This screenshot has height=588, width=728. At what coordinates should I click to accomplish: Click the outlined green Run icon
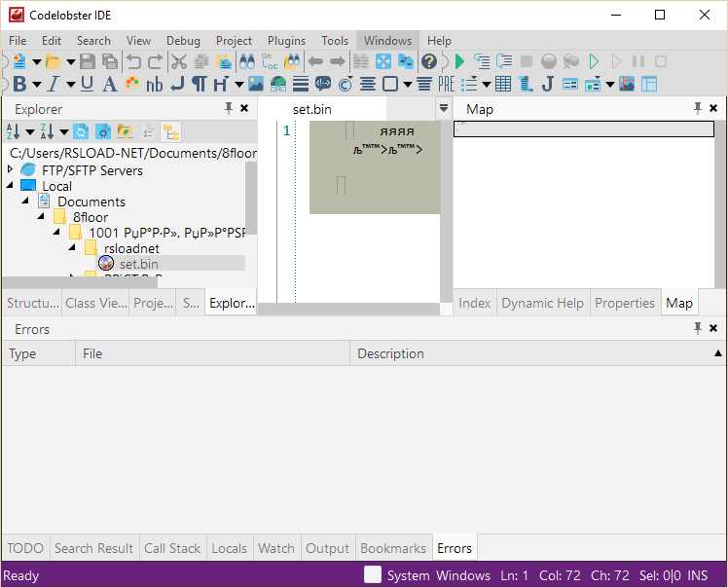[594, 61]
